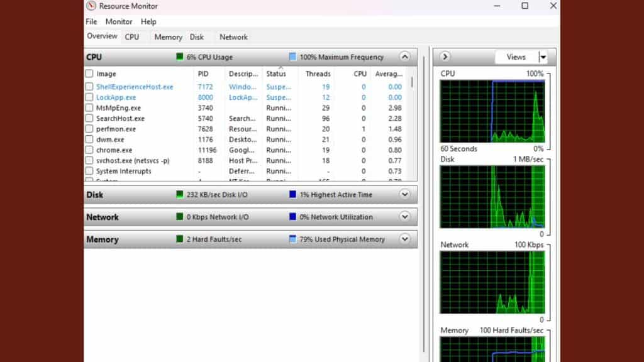Image resolution: width=644 pixels, height=362 pixels.
Task: Sort processes by Threads column header
Action: 318,74
